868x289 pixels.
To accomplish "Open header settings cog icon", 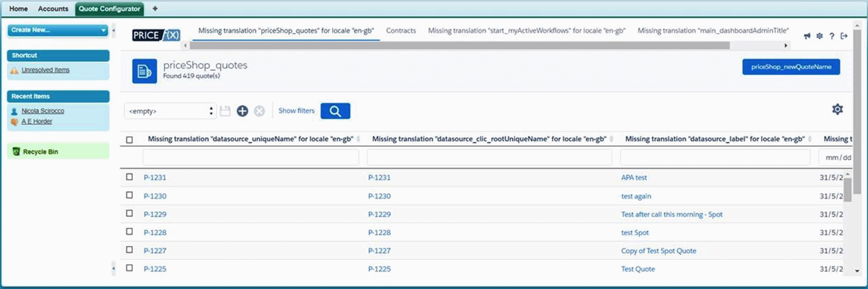I will [819, 36].
